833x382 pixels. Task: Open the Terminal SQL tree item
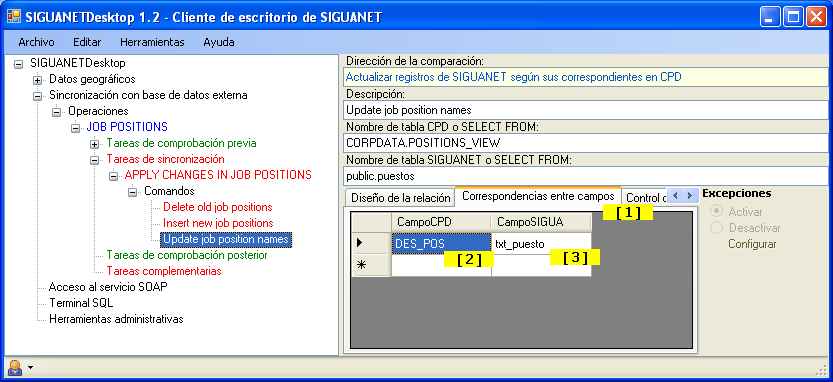(81, 303)
